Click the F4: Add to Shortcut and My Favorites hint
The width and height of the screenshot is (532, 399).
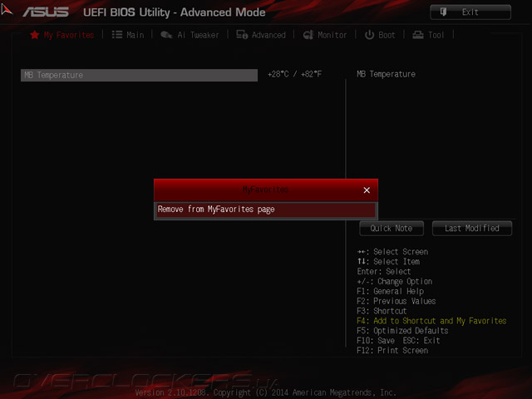click(x=431, y=321)
